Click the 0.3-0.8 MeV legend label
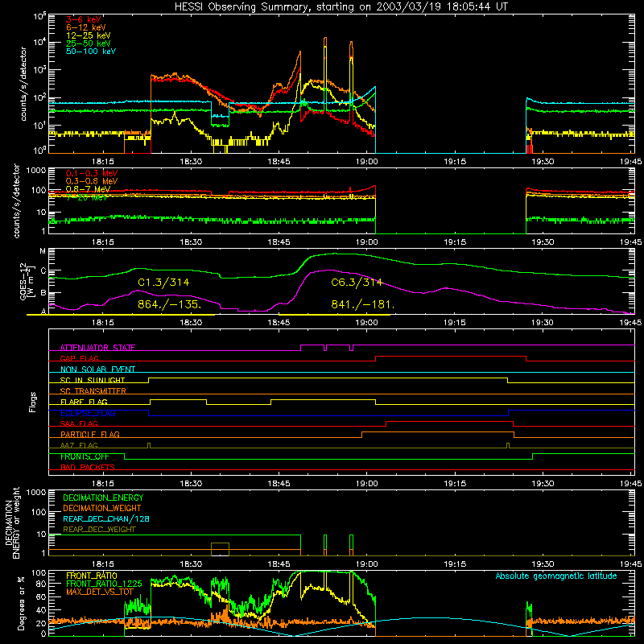The image size is (644, 644). pos(92,181)
